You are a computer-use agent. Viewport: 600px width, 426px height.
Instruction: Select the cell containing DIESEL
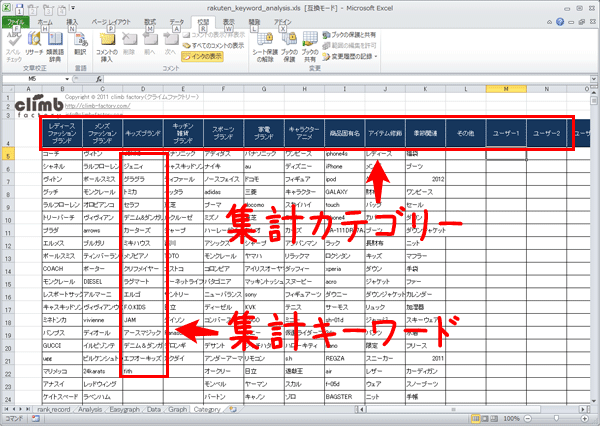click(x=102, y=281)
